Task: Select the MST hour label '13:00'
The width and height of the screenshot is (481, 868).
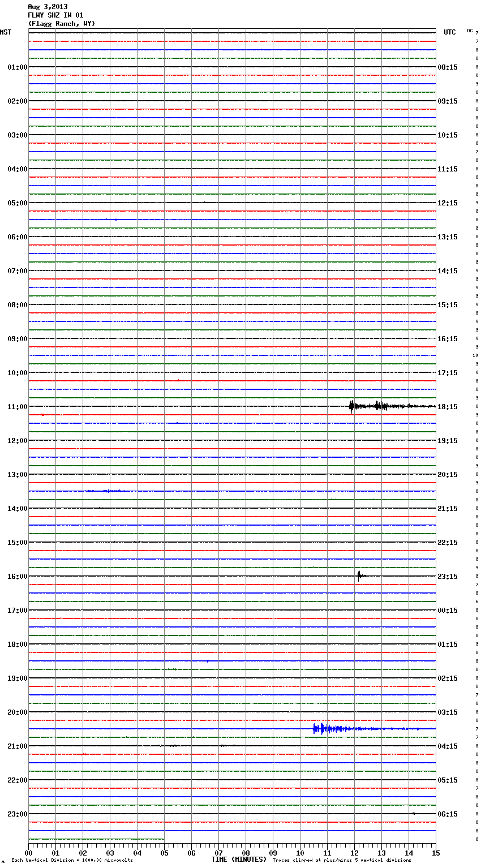Action: point(18,475)
